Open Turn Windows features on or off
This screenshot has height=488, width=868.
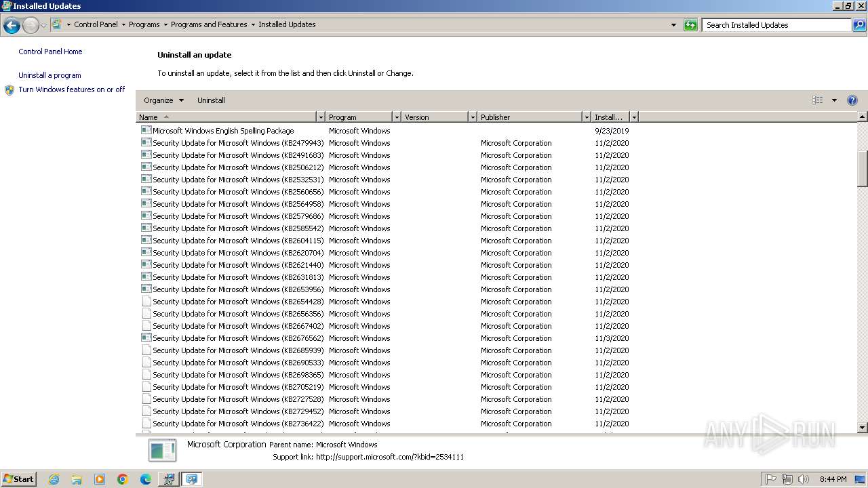(x=72, y=89)
